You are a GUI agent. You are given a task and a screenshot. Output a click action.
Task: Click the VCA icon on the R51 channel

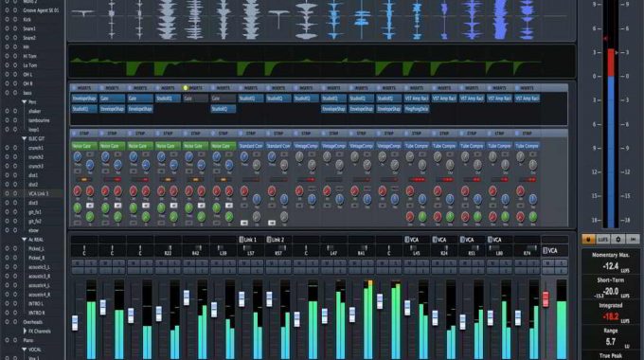coord(462,240)
